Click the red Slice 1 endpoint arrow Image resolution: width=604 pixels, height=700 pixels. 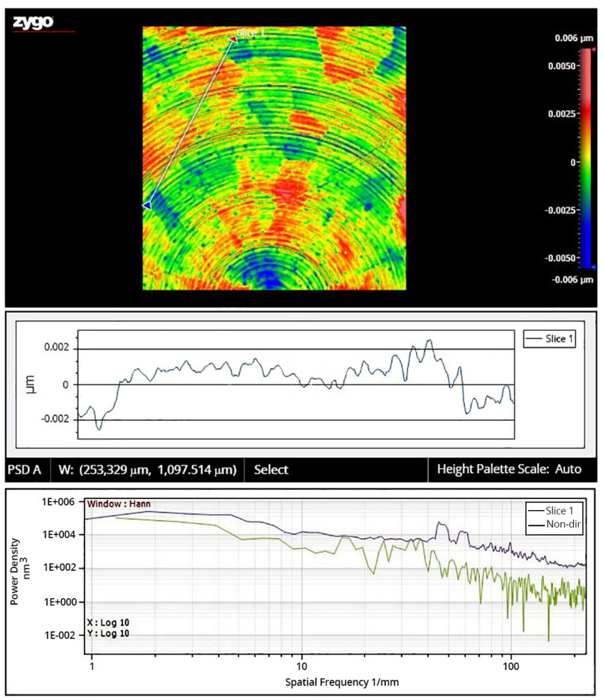pos(233,40)
